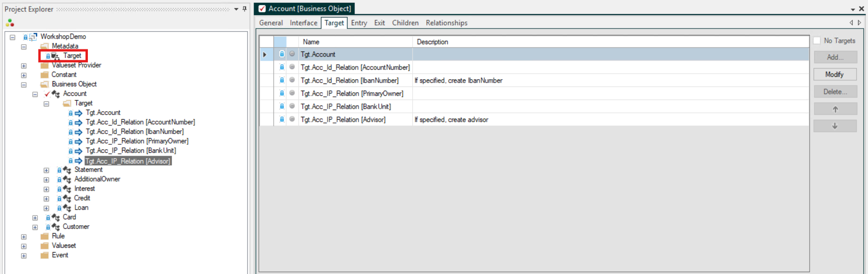The width and height of the screenshot is (868, 274).
Task: Click the colored team icon under Project Explorer
Action: (x=9, y=23)
